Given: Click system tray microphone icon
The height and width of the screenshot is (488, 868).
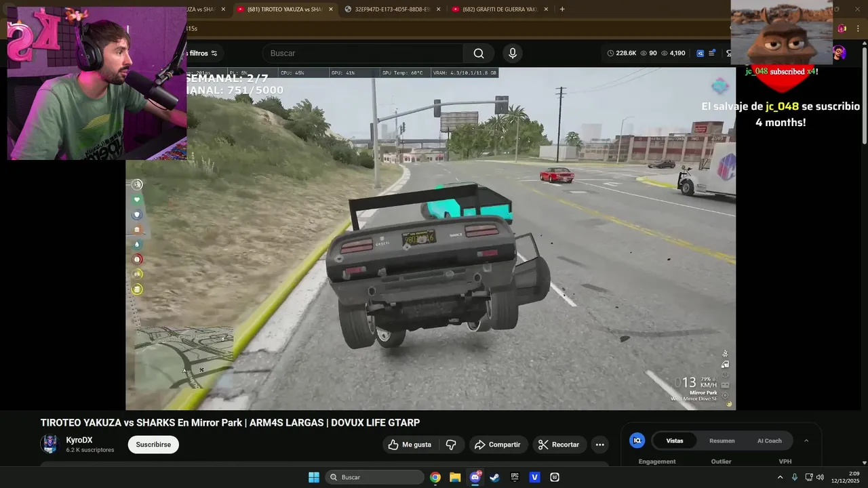Looking at the screenshot, I should point(795,477).
